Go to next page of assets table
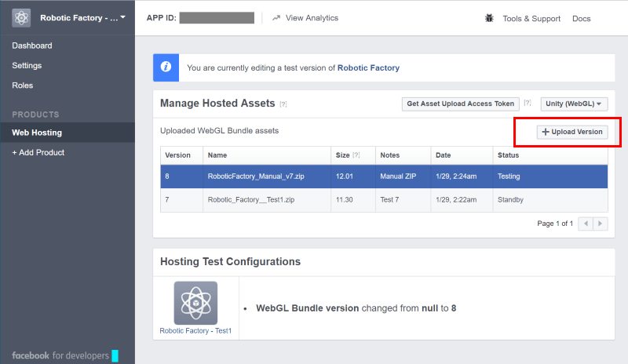Screen dimensions: 628x364 (601, 224)
